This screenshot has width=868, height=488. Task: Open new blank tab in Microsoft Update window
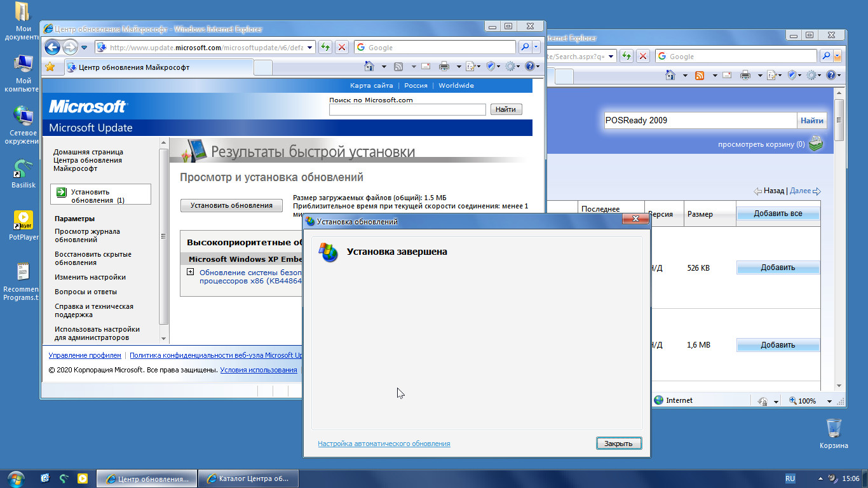[262, 67]
